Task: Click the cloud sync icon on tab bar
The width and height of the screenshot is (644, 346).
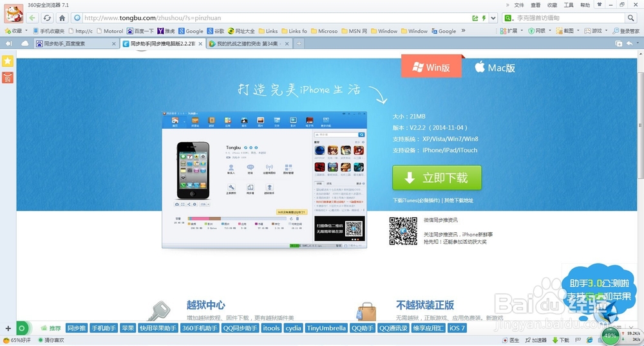Action: 25,44
